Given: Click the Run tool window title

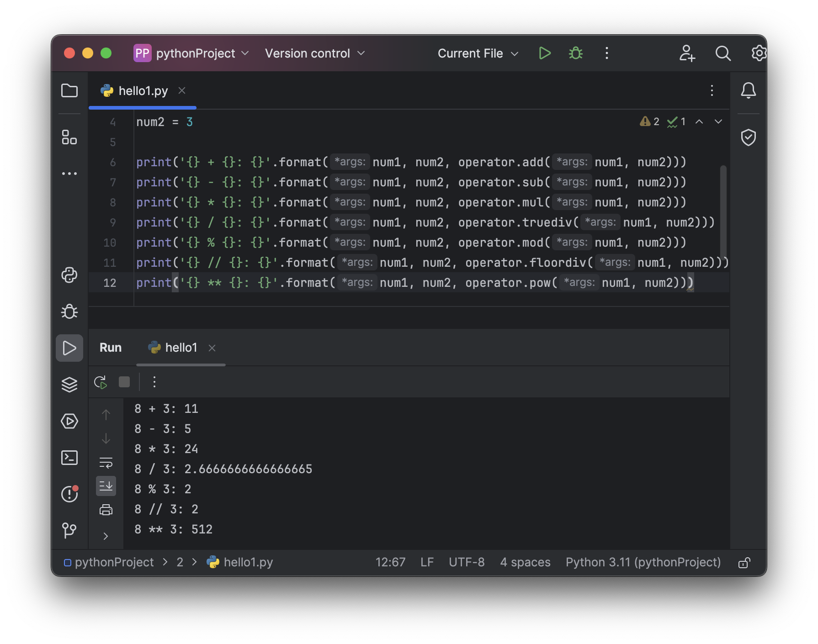Looking at the screenshot, I should [x=111, y=348].
